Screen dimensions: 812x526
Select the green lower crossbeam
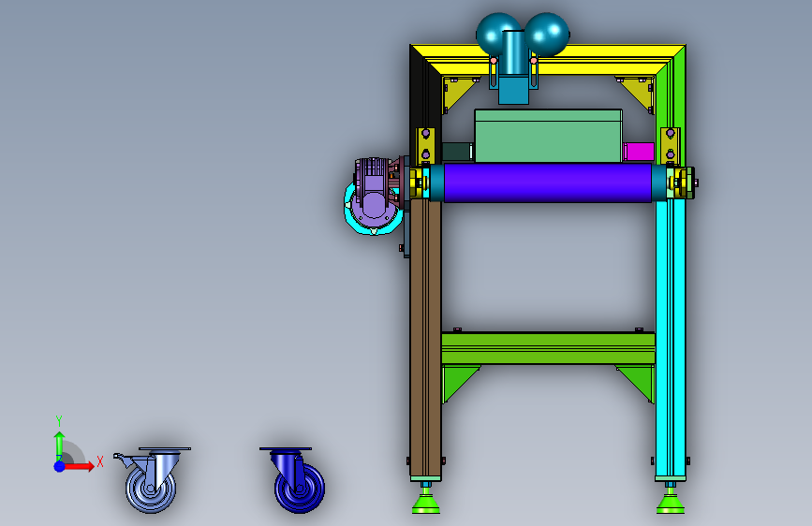[x=548, y=348]
